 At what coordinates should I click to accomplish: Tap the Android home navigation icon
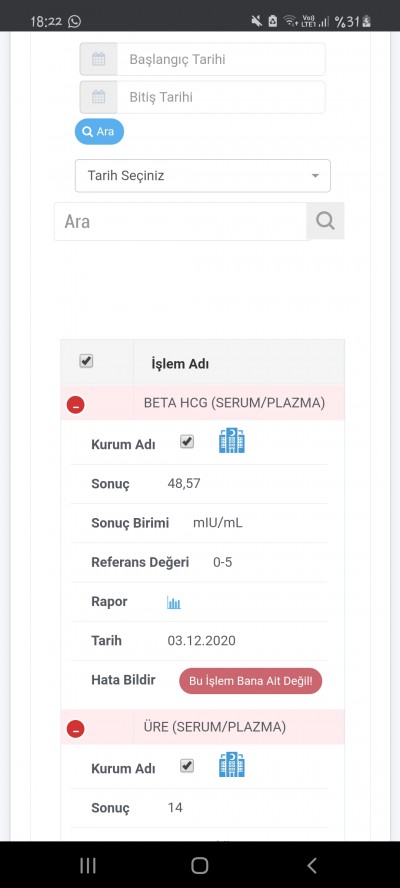click(x=199, y=865)
